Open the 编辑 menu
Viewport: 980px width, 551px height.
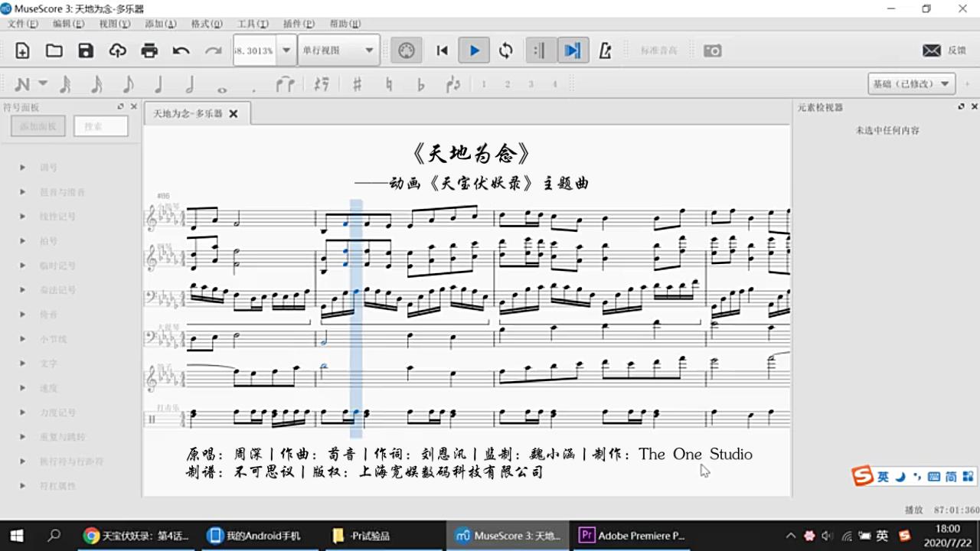pyautogui.click(x=68, y=24)
